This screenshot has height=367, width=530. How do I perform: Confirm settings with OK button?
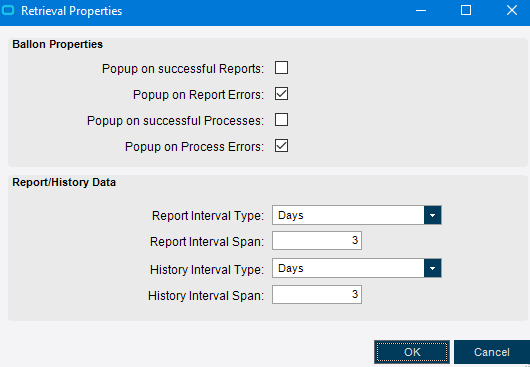(x=412, y=352)
